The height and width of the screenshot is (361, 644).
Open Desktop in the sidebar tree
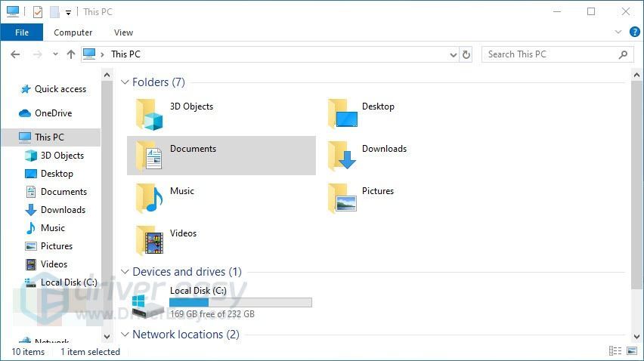57,174
